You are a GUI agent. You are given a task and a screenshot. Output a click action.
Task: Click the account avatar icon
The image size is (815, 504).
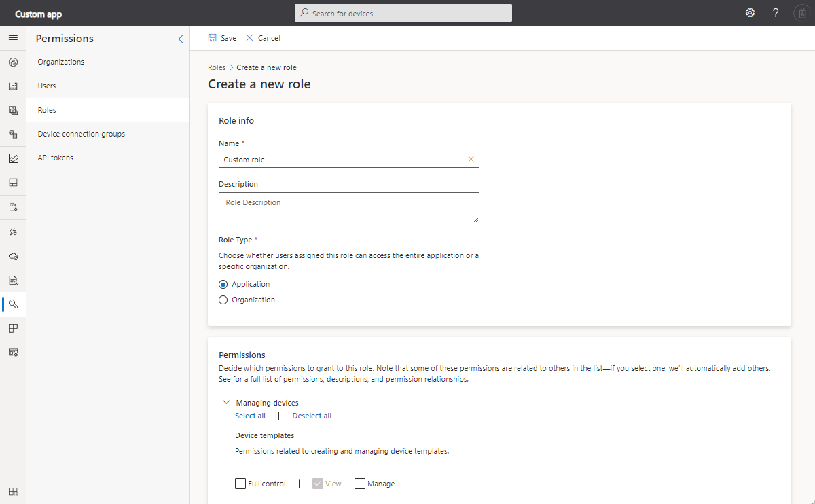800,13
